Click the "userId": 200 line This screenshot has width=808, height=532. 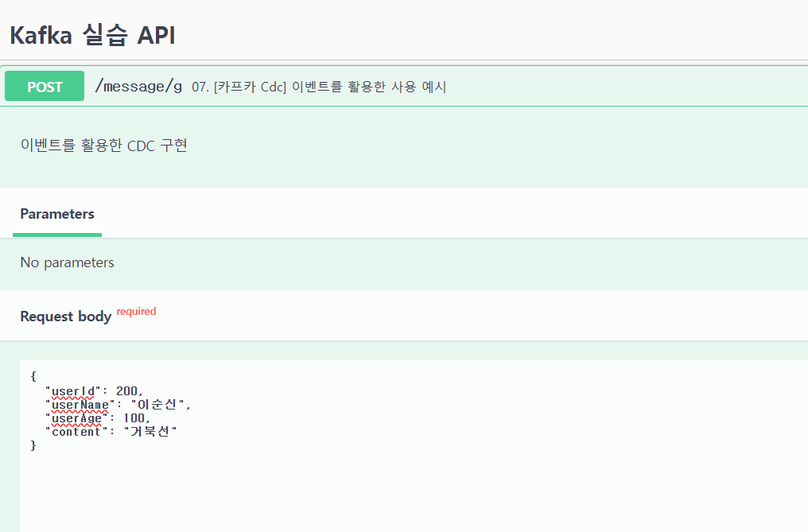94,391
